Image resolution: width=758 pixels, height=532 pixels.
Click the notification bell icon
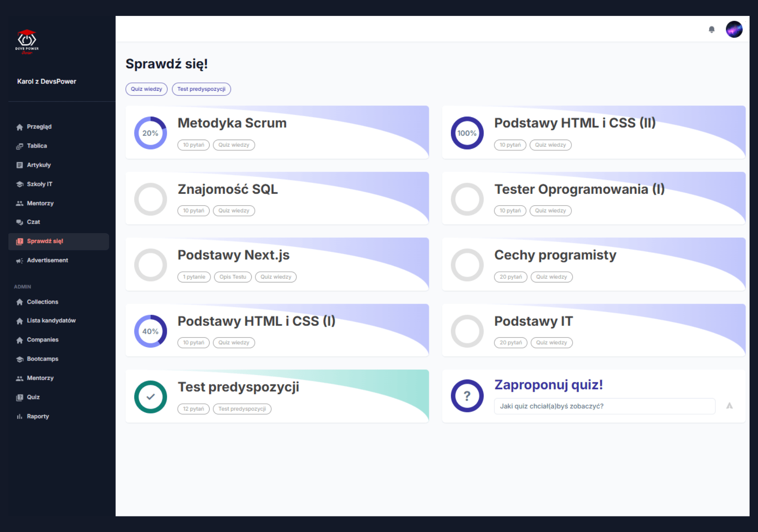click(x=711, y=30)
